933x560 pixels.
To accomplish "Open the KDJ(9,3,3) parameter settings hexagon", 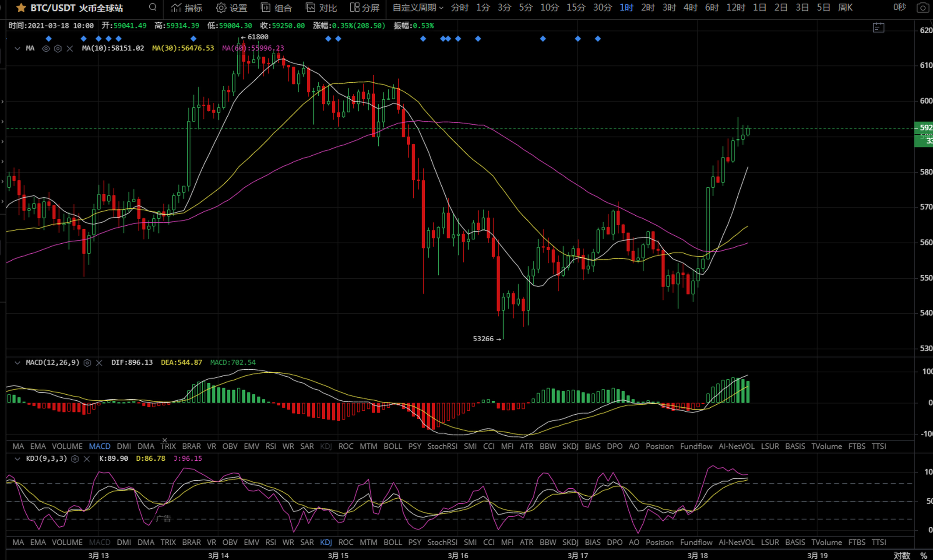I will (x=75, y=459).
